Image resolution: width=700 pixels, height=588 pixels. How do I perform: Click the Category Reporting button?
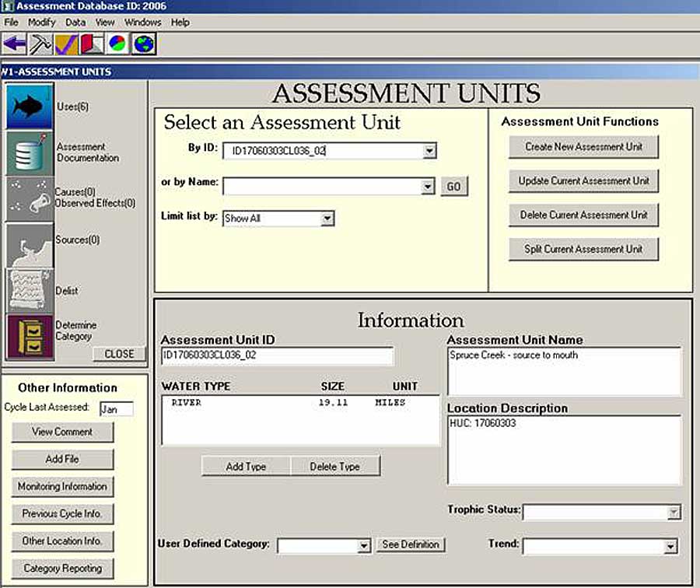point(62,569)
